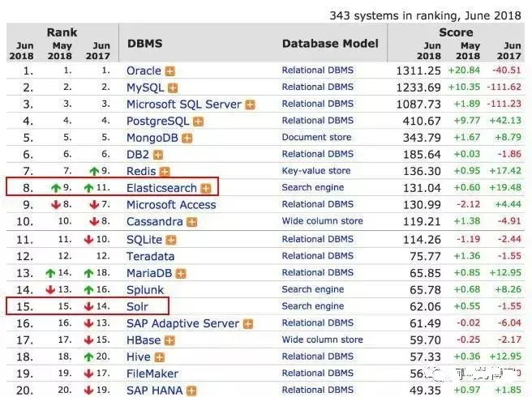Click Elasticsearch score 131.04
Image resolution: width=532 pixels, height=397 pixels.
coord(422,188)
